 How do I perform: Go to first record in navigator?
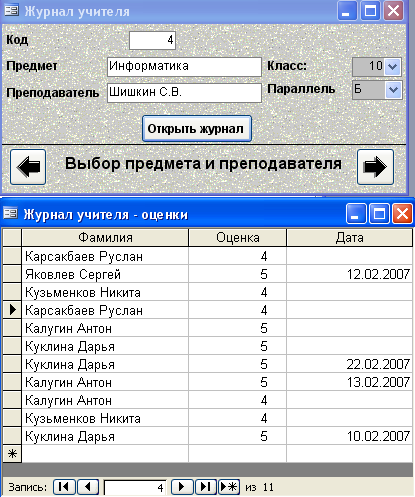(64, 487)
